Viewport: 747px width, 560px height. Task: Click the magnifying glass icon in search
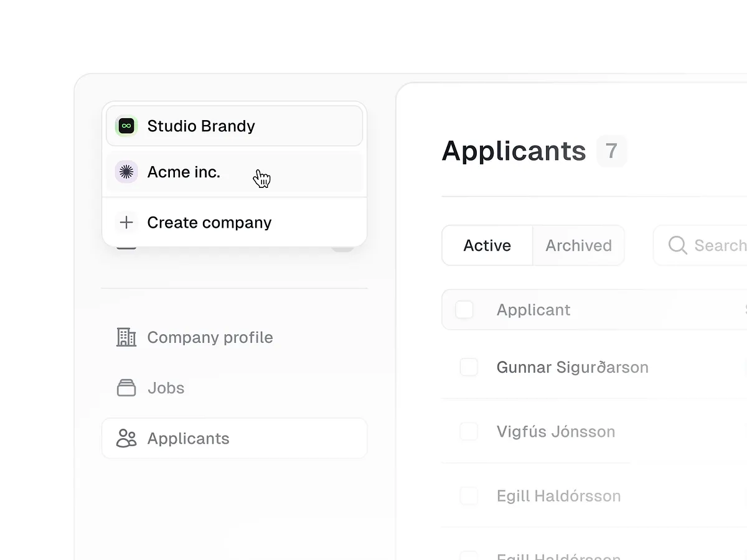[677, 245]
